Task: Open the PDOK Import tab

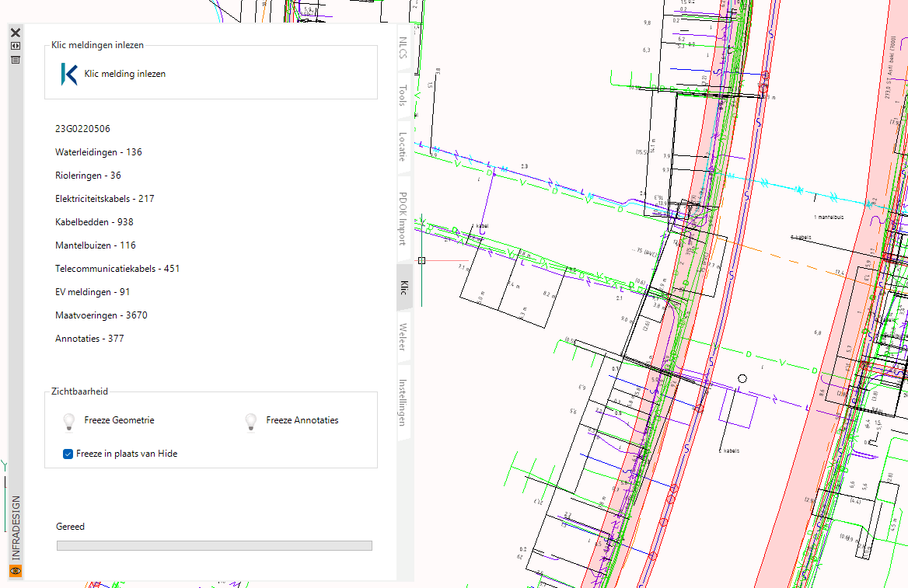Action: pyautogui.click(x=403, y=217)
